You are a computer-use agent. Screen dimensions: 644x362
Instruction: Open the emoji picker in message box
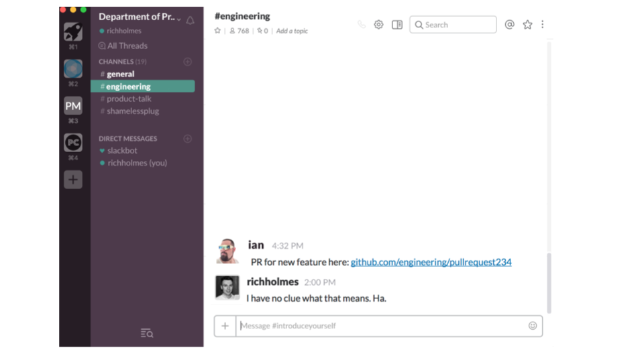[533, 326]
